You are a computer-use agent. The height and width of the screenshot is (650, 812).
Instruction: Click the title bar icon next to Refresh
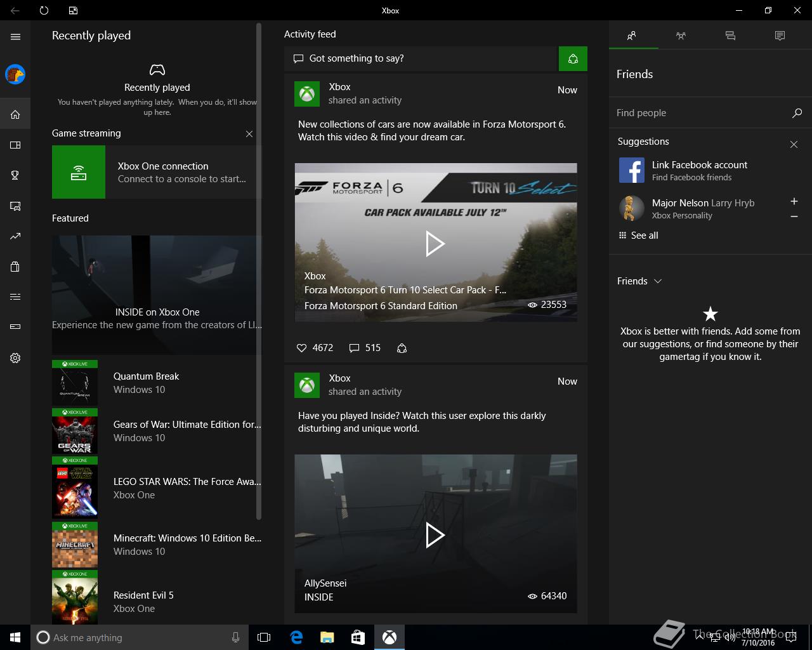coord(73,10)
